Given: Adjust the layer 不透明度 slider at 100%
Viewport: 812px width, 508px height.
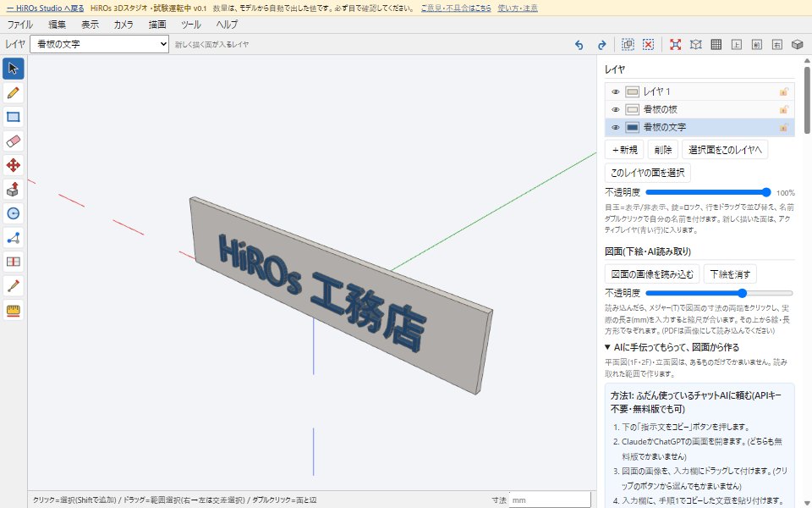Looking at the screenshot, I should [x=708, y=192].
